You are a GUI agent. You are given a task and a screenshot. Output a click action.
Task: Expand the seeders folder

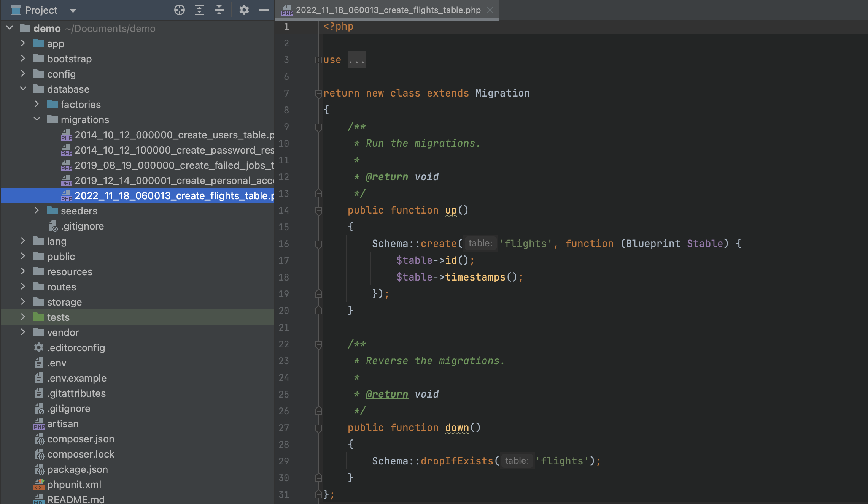pyautogui.click(x=37, y=211)
